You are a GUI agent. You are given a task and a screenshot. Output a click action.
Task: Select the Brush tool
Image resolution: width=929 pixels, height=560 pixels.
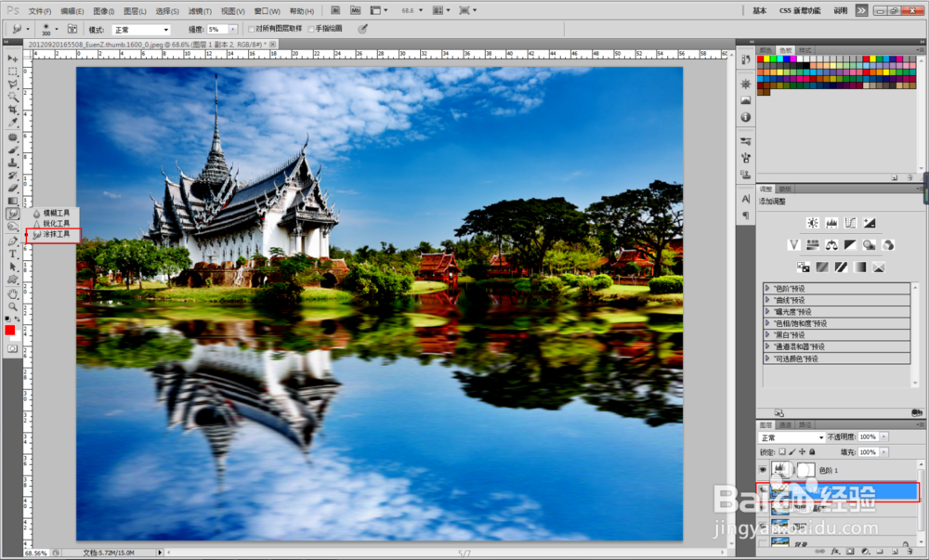(x=12, y=150)
